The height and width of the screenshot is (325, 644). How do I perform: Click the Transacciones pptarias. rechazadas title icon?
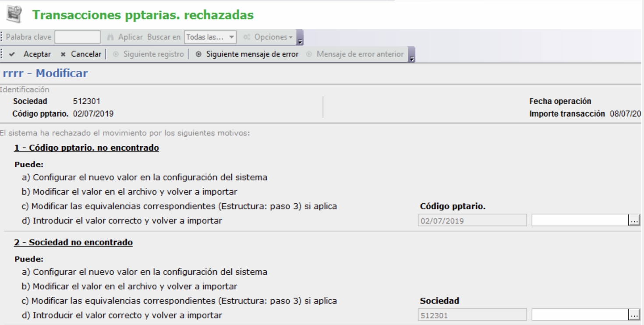[x=14, y=14]
